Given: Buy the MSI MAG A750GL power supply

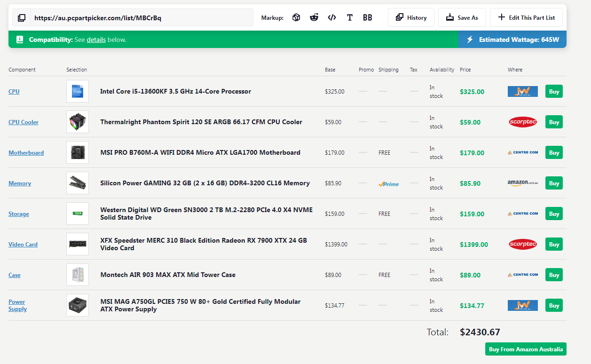Looking at the screenshot, I should click(x=554, y=305).
